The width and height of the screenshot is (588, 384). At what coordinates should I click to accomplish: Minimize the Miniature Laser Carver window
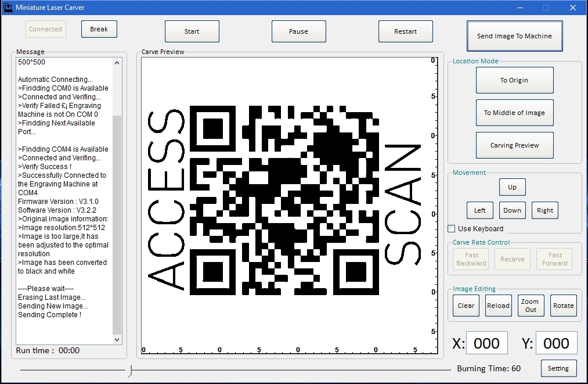(520, 8)
